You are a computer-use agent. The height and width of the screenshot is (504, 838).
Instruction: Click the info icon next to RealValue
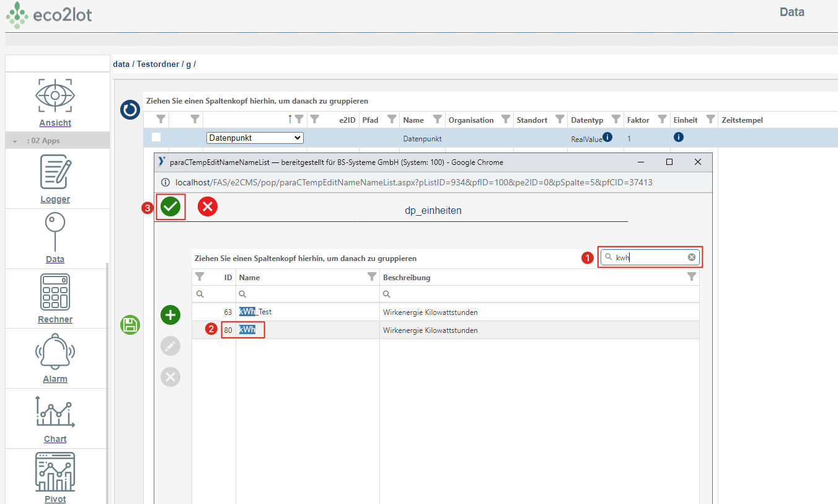608,137
